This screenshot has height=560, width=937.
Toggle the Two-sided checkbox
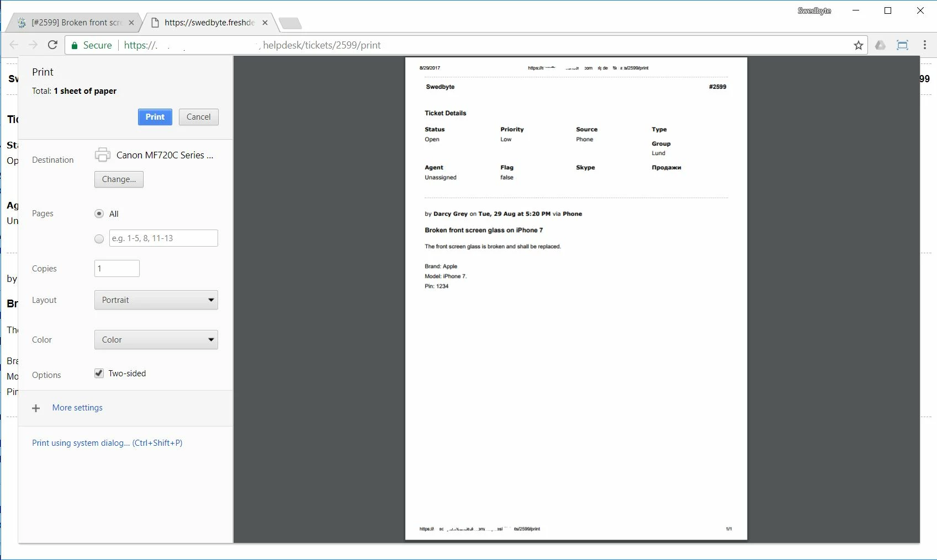coord(99,374)
